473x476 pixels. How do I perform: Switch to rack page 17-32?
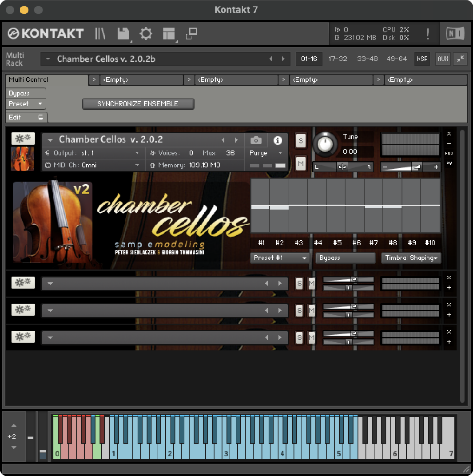click(x=338, y=59)
